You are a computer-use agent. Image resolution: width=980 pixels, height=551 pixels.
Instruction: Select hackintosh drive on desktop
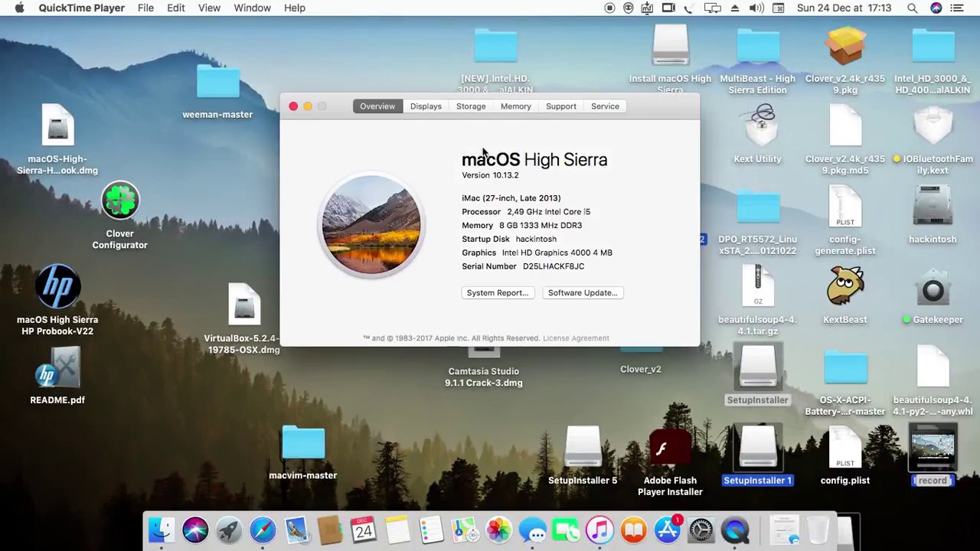point(933,207)
